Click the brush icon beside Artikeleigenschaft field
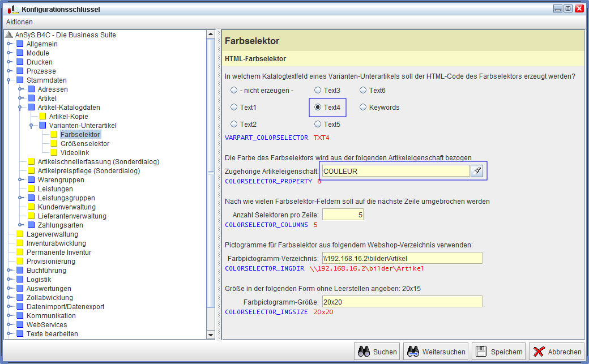The width and height of the screenshot is (589, 364). pos(477,171)
